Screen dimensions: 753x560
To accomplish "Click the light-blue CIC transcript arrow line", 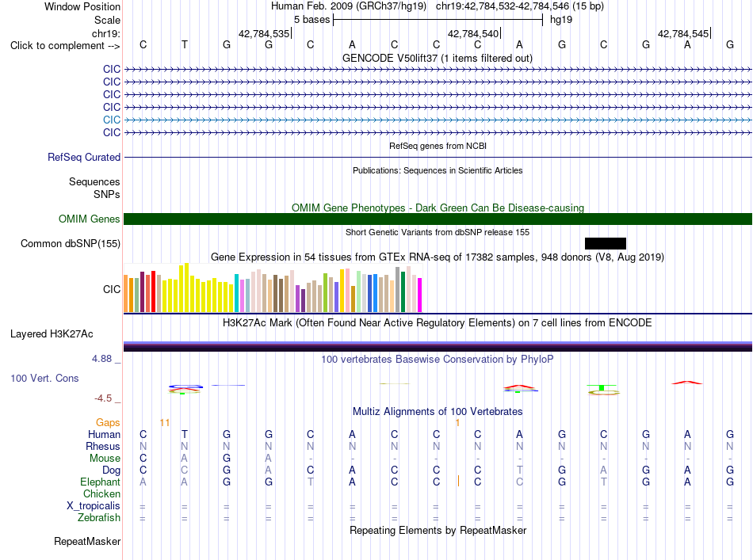I will click(x=438, y=120).
